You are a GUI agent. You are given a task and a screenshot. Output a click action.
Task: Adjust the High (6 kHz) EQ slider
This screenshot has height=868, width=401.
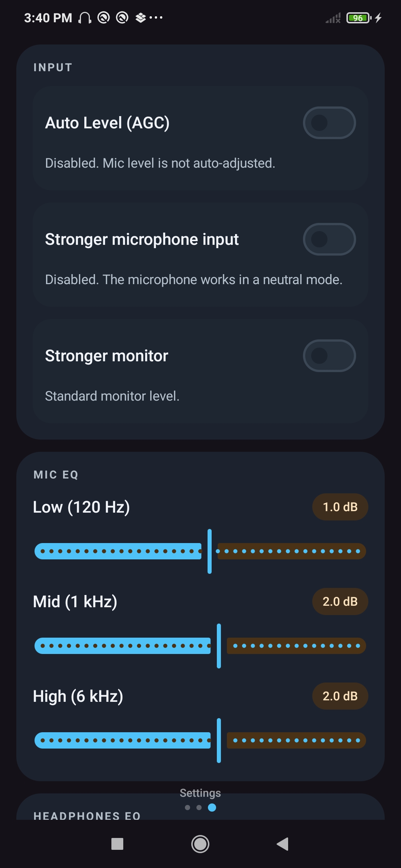coord(218,740)
